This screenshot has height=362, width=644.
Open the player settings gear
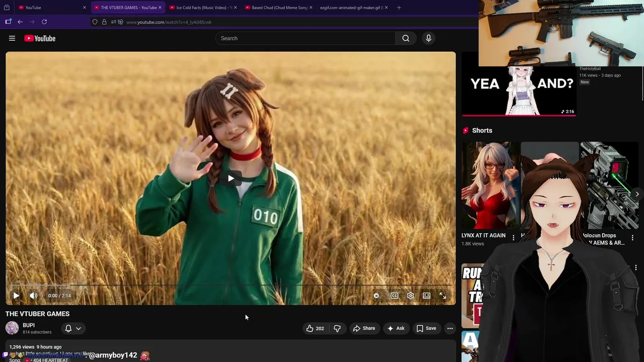click(411, 296)
